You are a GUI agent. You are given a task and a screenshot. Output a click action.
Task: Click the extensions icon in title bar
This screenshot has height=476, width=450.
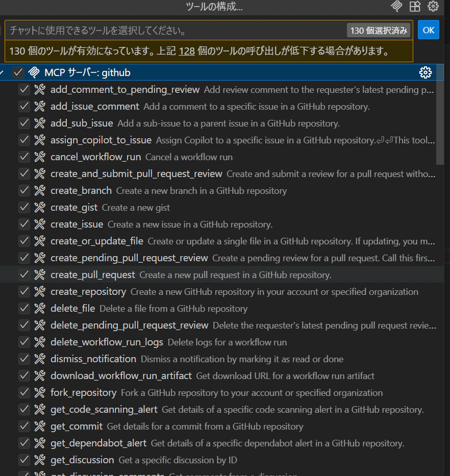pos(415,6)
